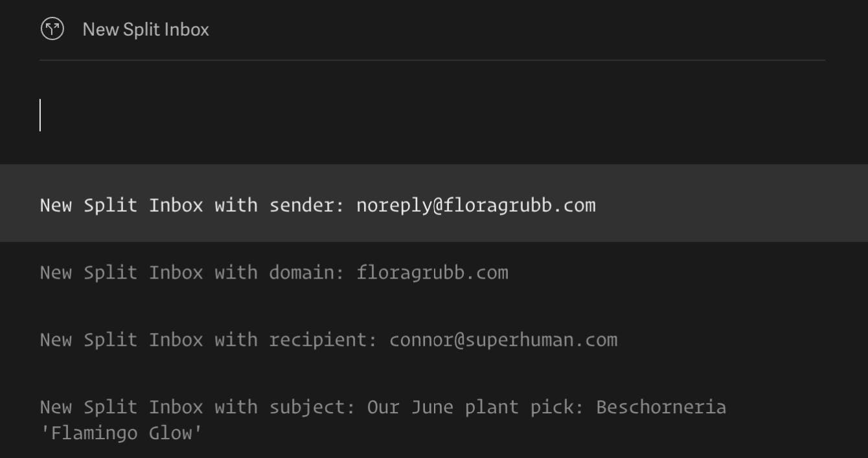The width and height of the screenshot is (868, 458).
Task: Click the 'Flamingo Glow' text in the subject option
Action: pyautogui.click(x=121, y=433)
